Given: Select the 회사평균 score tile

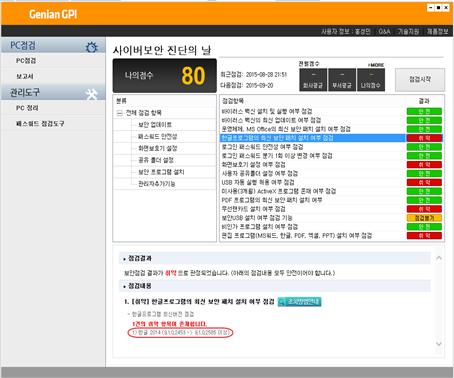Looking at the screenshot, I should [313, 80].
